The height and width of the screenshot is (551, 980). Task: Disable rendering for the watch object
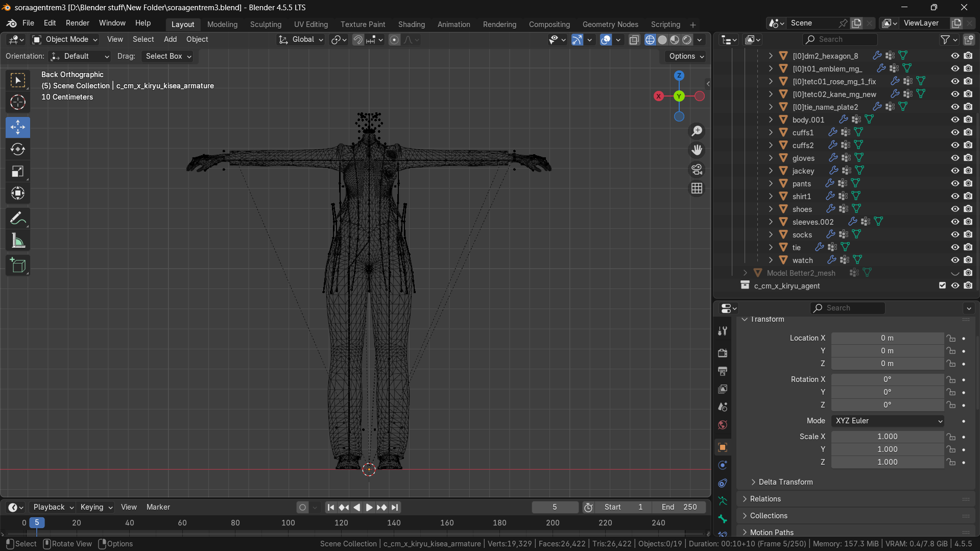point(968,260)
